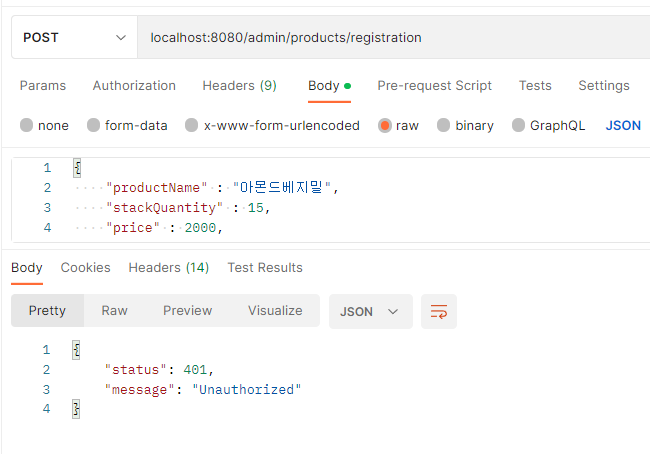Image resolution: width=650 pixels, height=454 pixels.
Task: Toggle the wrap lines icon
Action: 439,311
